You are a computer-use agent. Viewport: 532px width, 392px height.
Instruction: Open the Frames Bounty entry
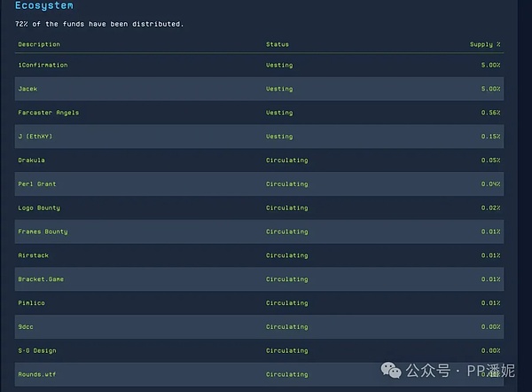coord(43,231)
